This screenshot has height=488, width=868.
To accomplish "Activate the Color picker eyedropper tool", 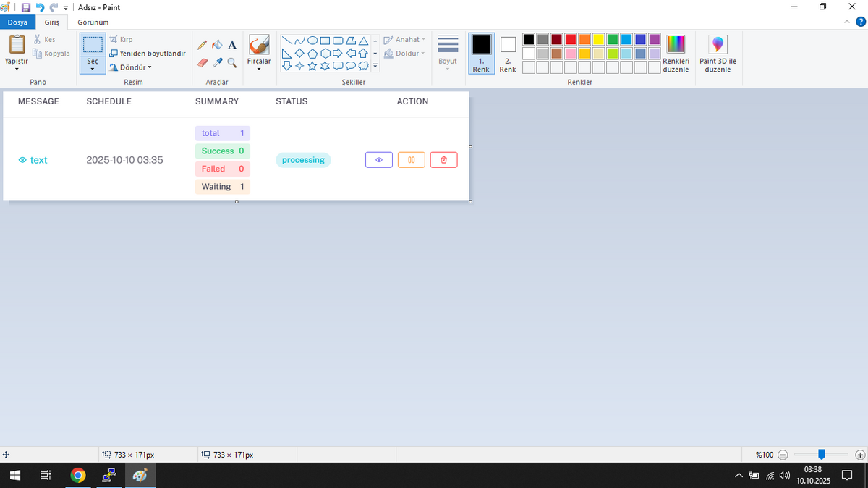I will click(x=217, y=63).
